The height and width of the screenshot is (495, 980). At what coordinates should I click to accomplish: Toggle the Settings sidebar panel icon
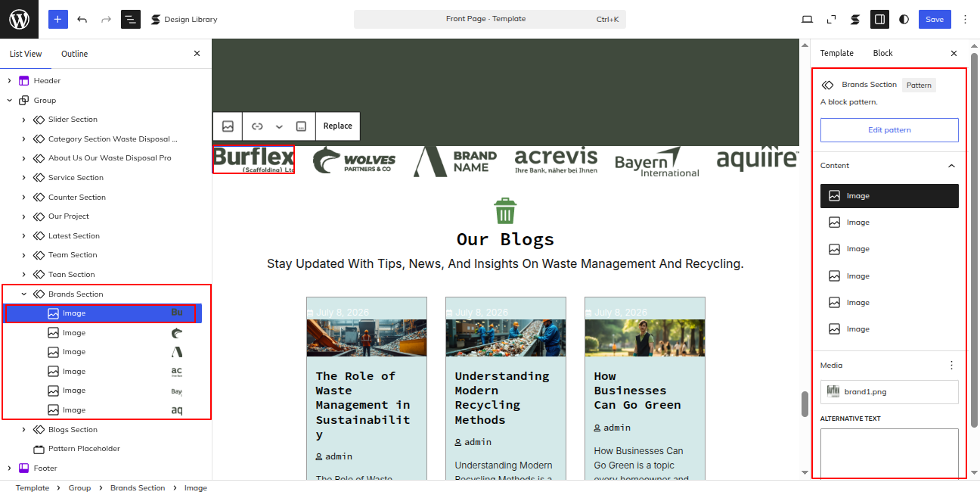879,19
